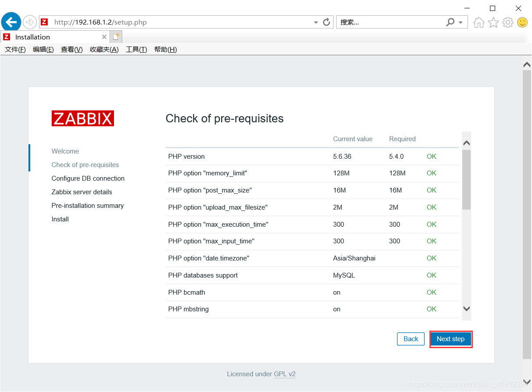Click the Next step button
The image size is (532, 392).
point(450,339)
